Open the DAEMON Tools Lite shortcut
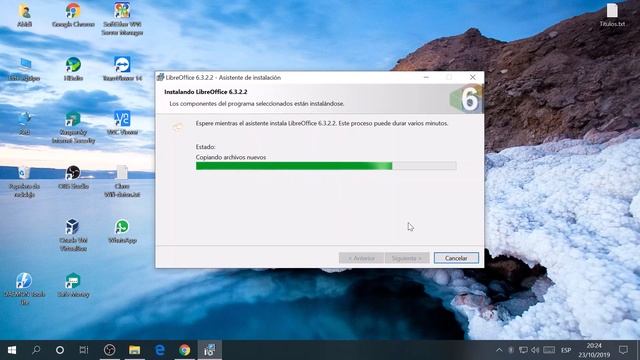The image size is (640, 360). coord(24,289)
